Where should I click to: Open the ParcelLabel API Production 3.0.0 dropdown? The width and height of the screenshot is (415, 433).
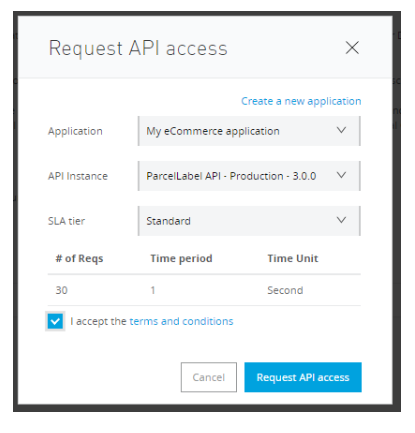tap(249, 176)
